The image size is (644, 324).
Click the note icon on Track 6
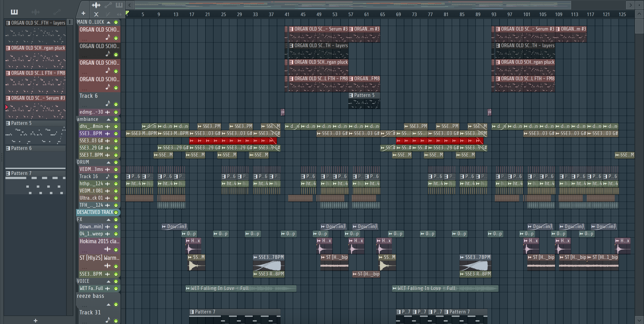coord(108,103)
